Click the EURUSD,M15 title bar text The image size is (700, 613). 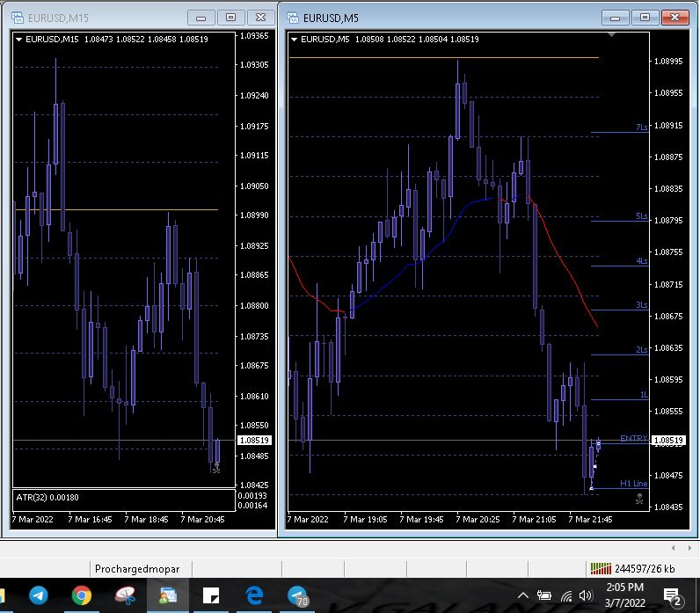[59, 18]
